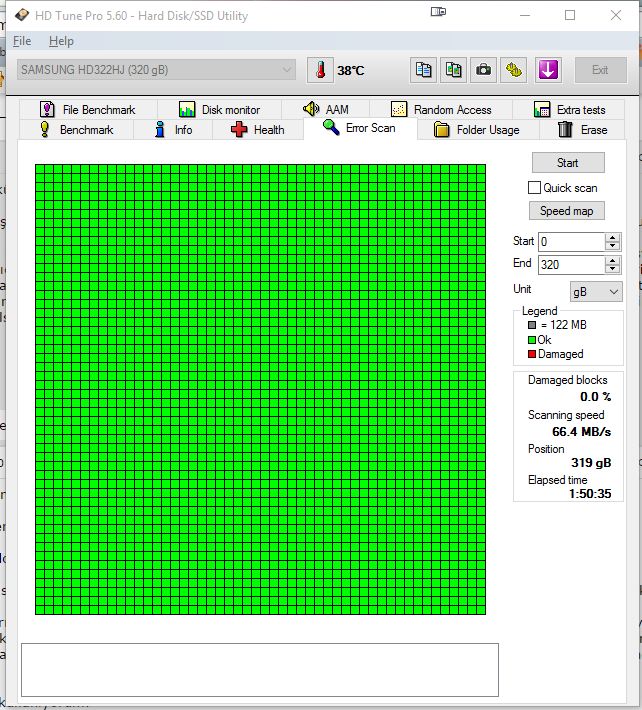
Task: Open options via the gears icon
Action: (513, 70)
